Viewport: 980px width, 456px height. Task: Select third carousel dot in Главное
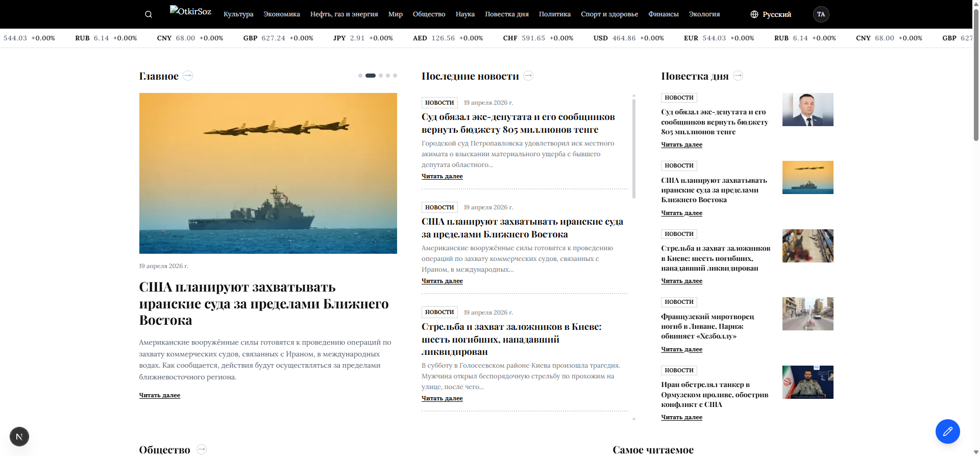381,76
